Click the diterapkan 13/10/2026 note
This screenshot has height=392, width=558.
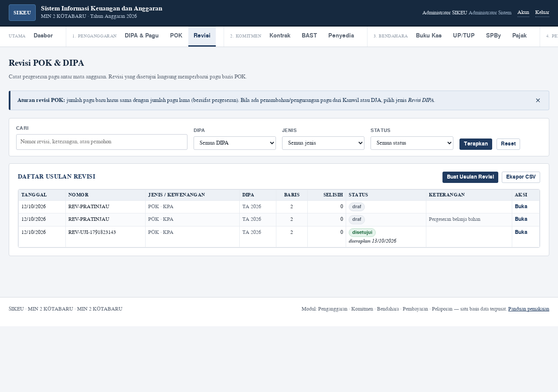coord(372,241)
